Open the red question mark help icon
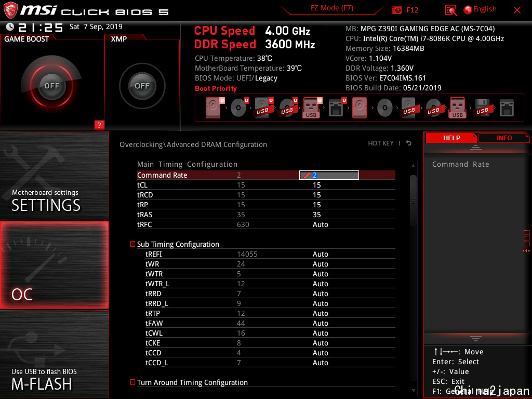532x399 pixels. pos(99,125)
